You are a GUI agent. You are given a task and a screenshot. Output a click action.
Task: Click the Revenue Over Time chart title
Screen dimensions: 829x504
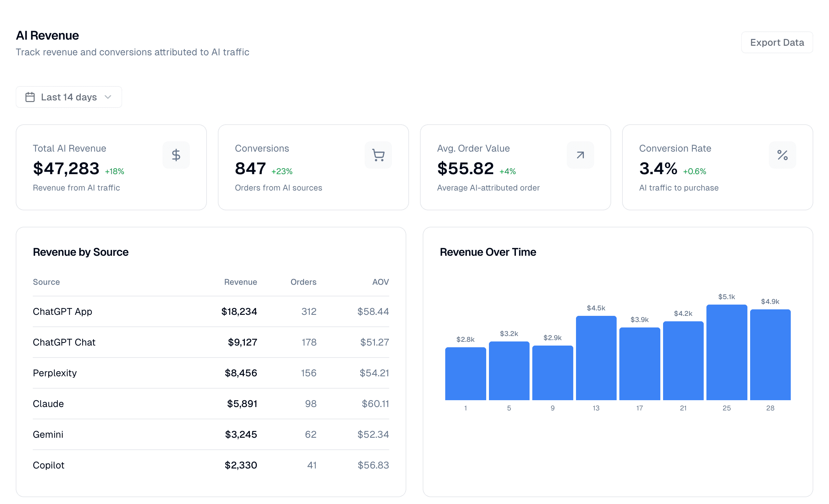click(x=488, y=252)
